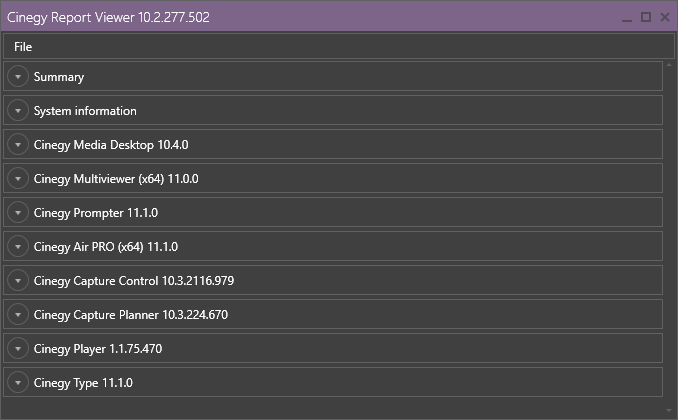Screen dimensions: 678x420
Task: Click Cinegy Type 11.1.0 label
Action: (83, 383)
